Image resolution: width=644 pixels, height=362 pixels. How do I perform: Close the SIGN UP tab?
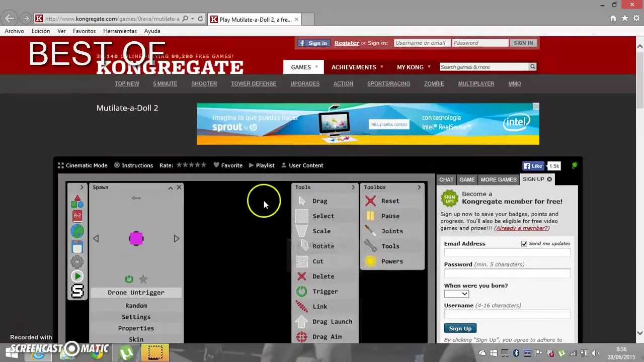click(x=549, y=179)
